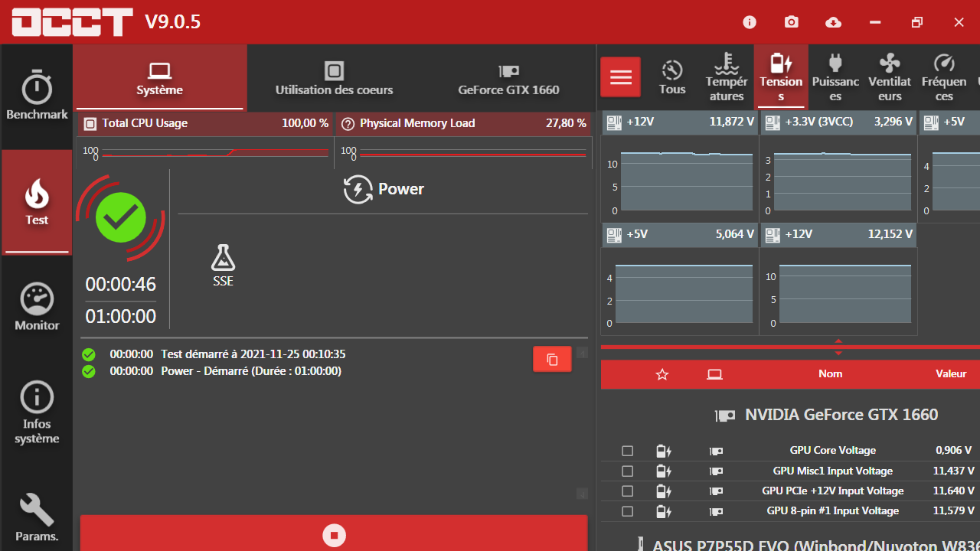980x551 pixels.
Task: Switch to the GeForce GTX 1660 tab
Action: [x=508, y=78]
